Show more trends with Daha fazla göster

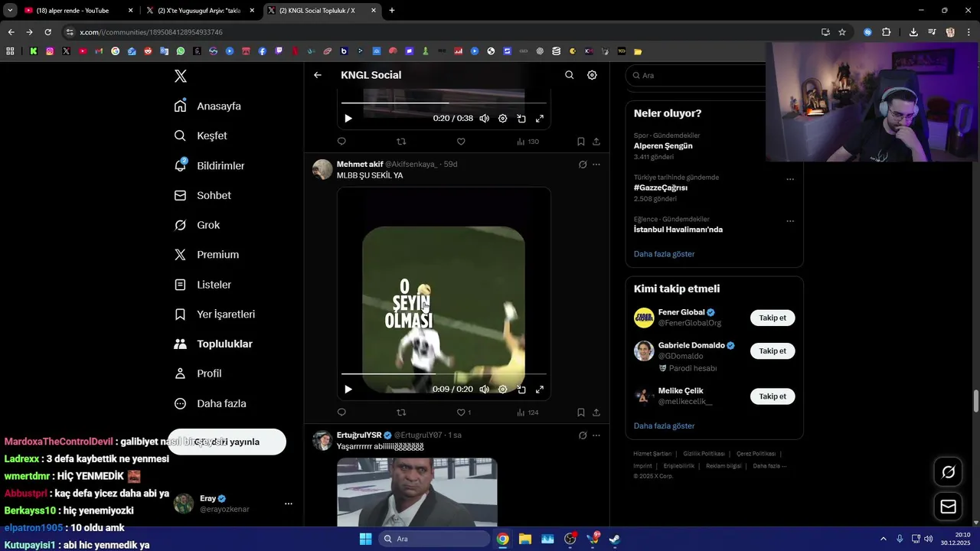click(x=664, y=254)
